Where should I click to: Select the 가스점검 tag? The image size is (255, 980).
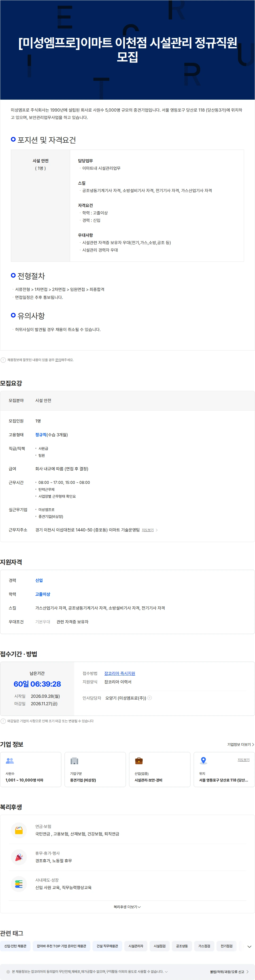click(x=204, y=946)
